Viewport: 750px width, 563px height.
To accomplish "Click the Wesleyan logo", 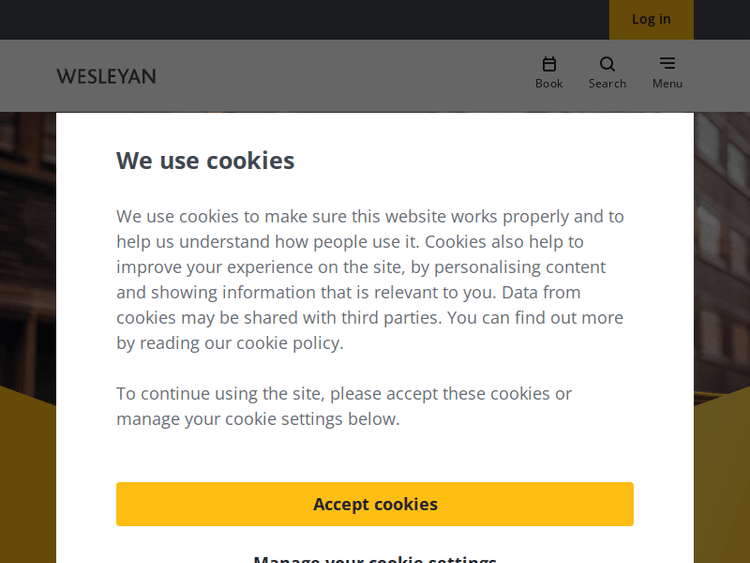I will coord(106,76).
